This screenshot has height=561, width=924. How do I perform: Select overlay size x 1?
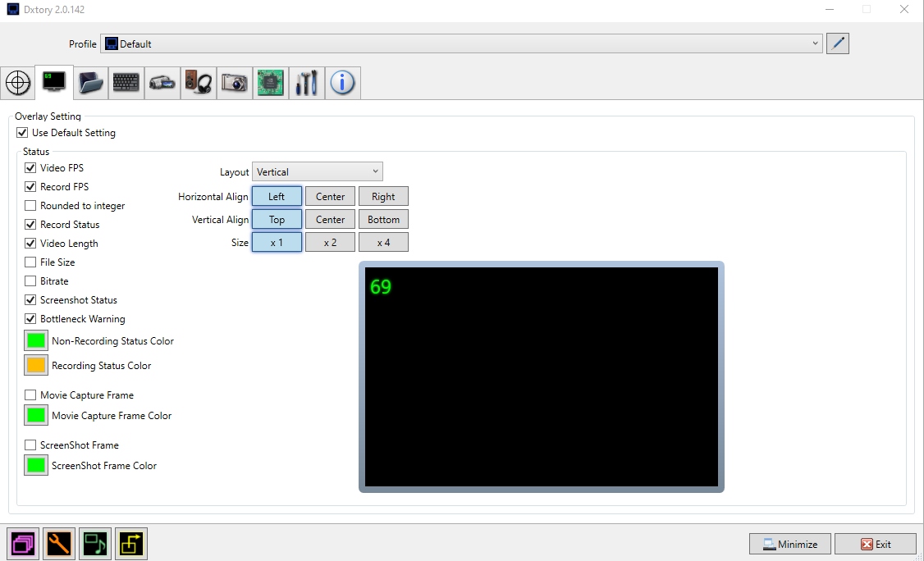(277, 242)
